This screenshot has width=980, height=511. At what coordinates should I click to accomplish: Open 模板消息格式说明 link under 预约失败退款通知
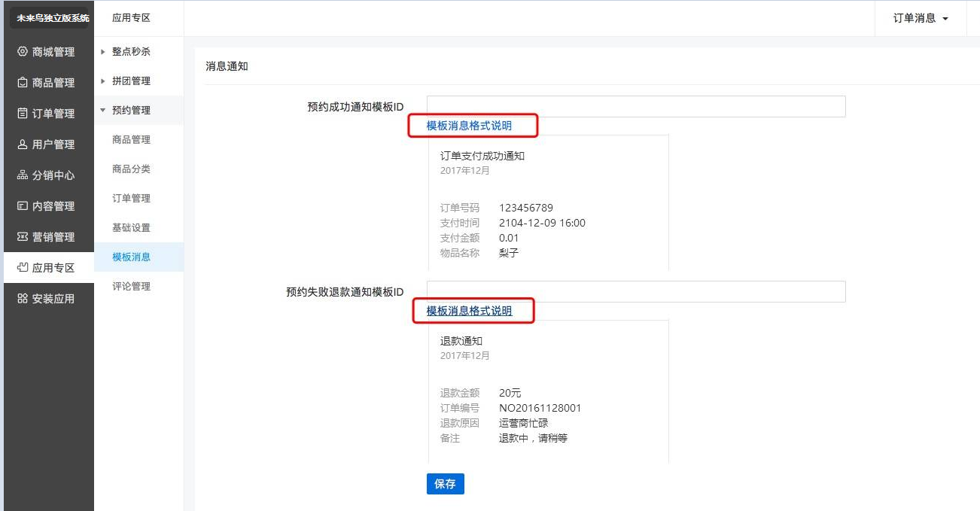tap(469, 311)
